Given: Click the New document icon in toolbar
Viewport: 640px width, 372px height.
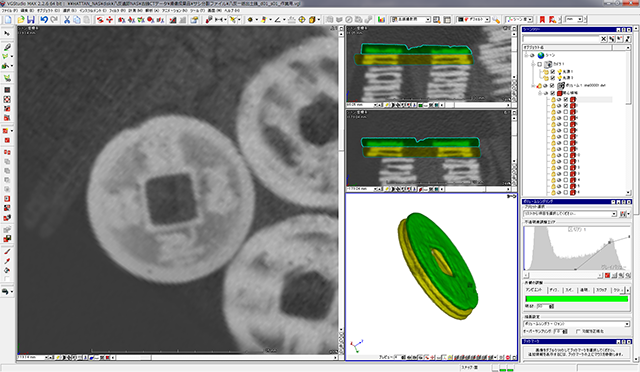Looking at the screenshot, I should coord(9,20).
